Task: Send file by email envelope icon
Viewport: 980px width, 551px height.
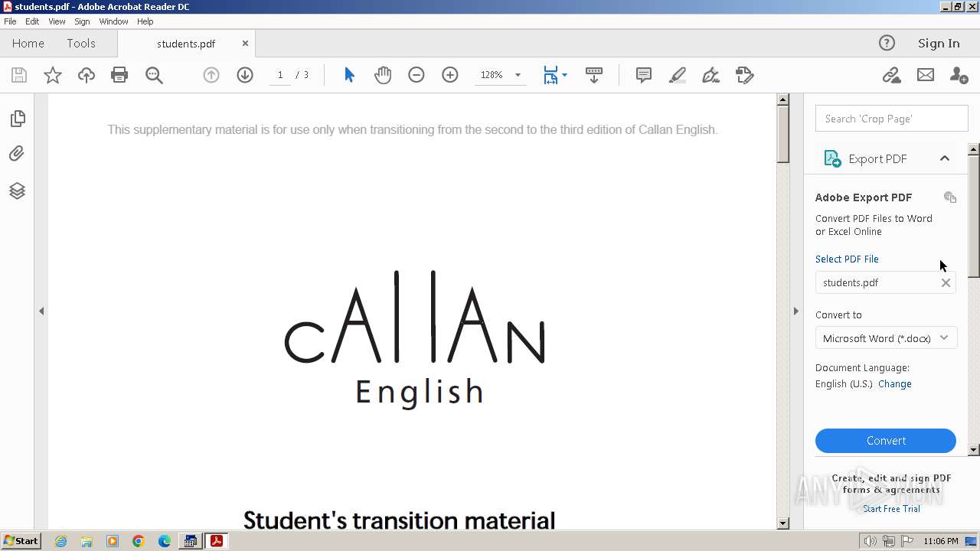Action: tap(926, 75)
